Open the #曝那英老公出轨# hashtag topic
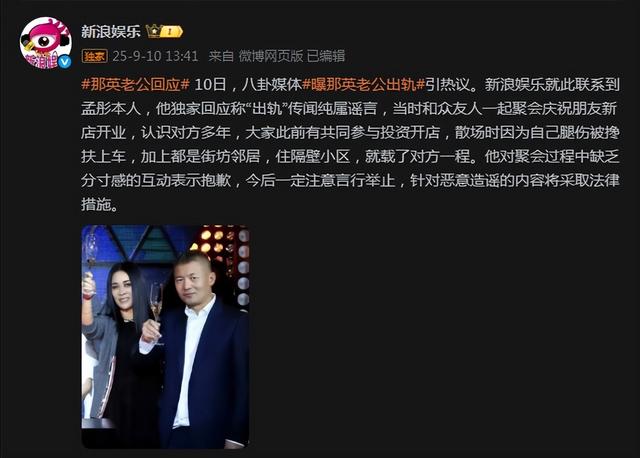 (364, 84)
